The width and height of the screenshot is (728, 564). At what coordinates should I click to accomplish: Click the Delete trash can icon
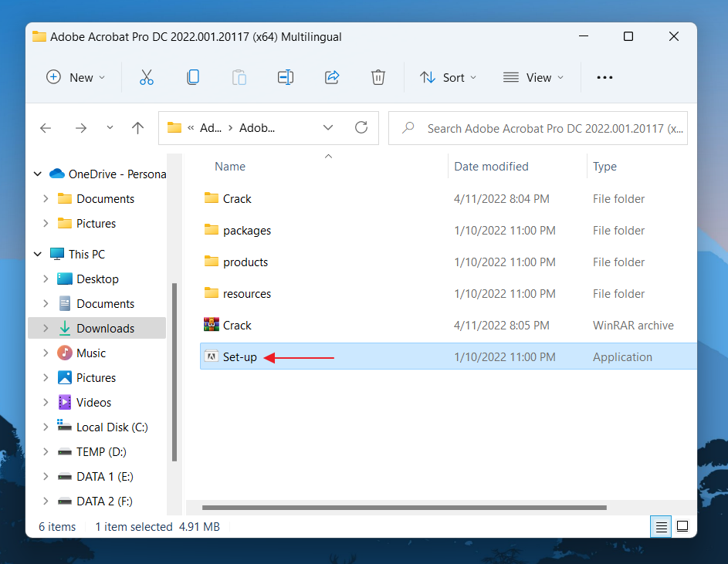pos(378,77)
